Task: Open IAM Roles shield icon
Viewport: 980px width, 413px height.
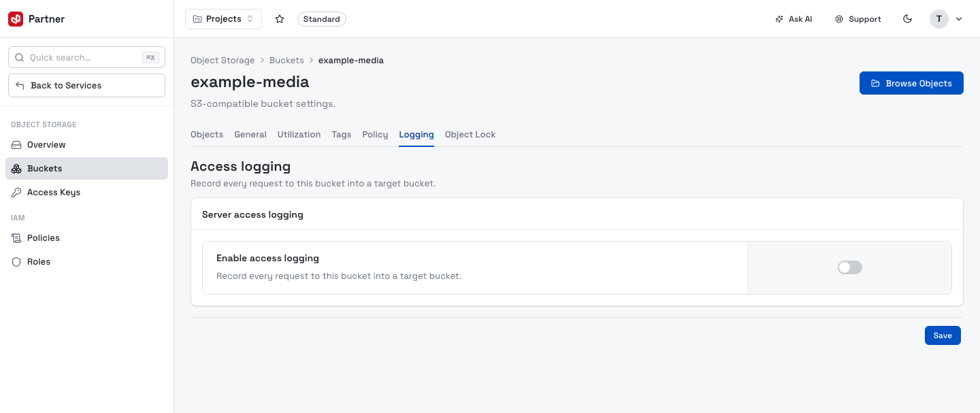Action: 16,262
